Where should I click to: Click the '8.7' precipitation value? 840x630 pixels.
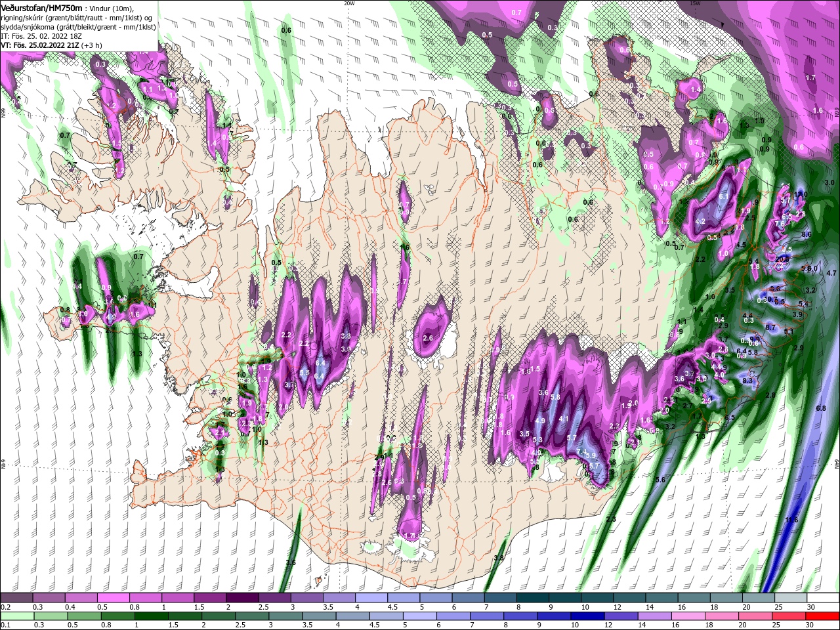point(770,327)
